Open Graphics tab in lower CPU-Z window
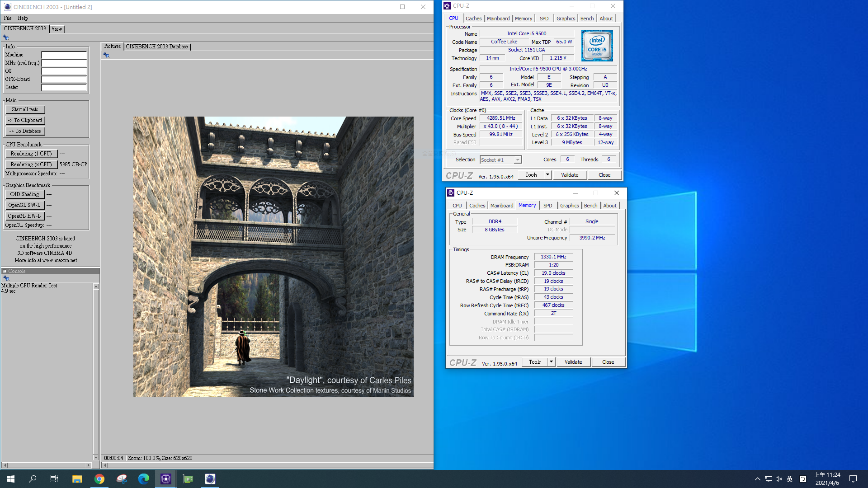Image resolution: width=868 pixels, height=488 pixels. coord(569,206)
